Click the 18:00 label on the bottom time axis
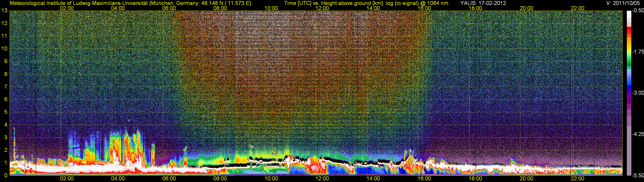644x182 pixels. coord(475,179)
